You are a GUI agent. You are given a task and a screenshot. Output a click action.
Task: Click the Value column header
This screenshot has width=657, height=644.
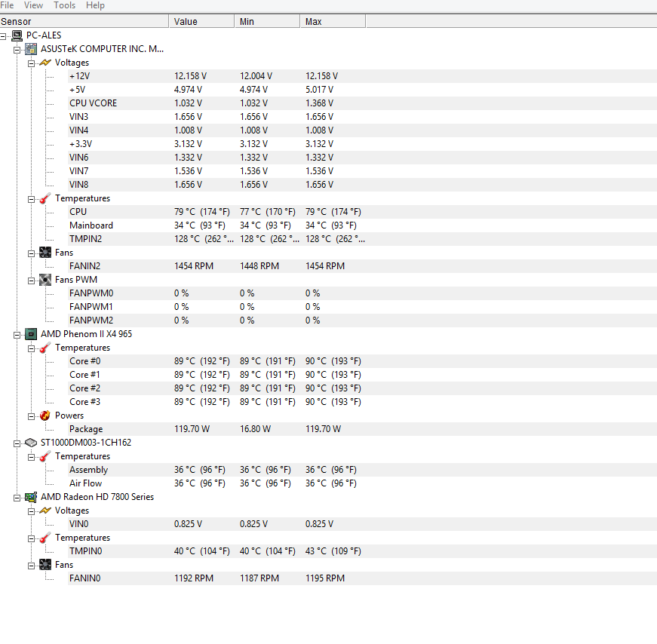201,21
